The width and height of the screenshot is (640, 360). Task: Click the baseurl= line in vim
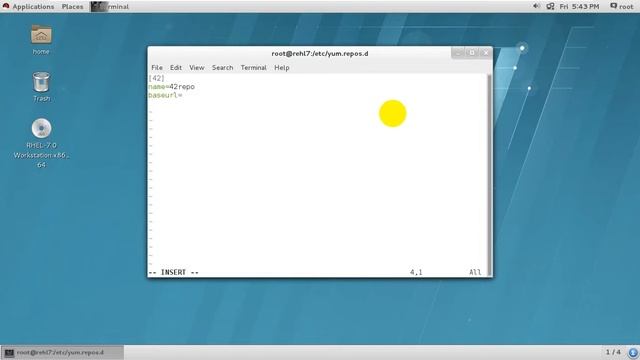[x=165, y=95]
